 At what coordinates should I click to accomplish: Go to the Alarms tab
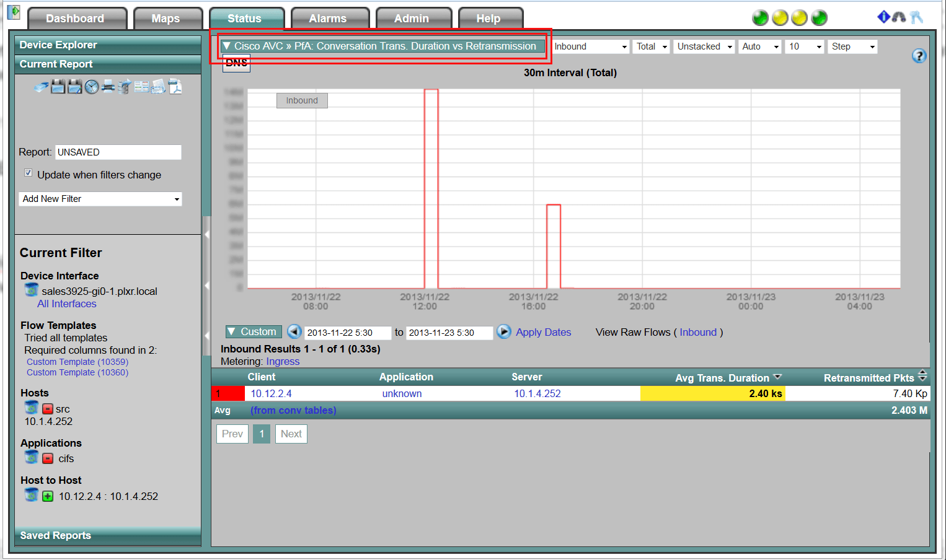330,19
